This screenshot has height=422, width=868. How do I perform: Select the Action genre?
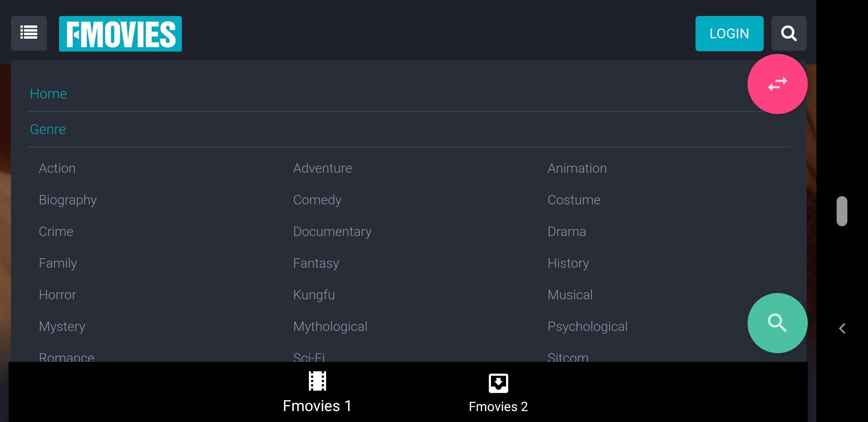(57, 168)
